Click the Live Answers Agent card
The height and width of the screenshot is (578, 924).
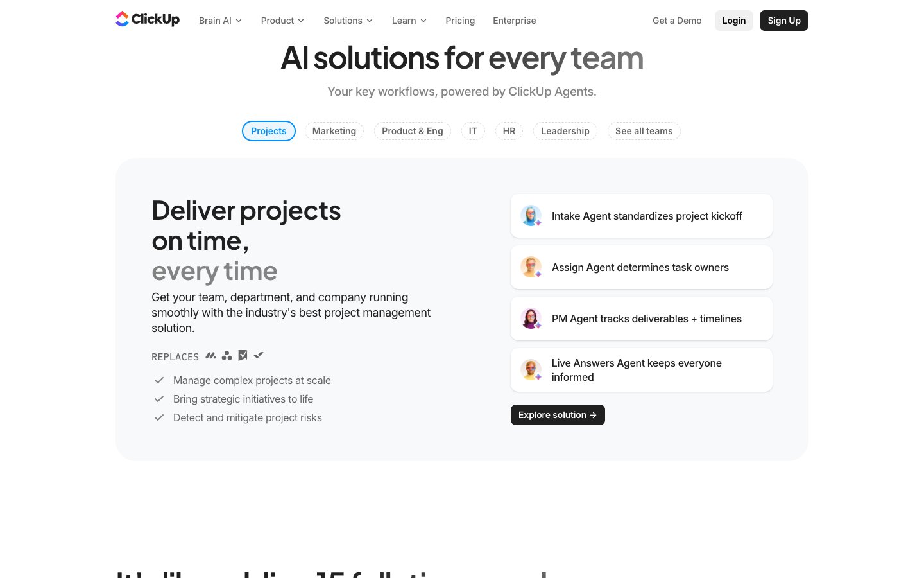pyautogui.click(x=641, y=369)
